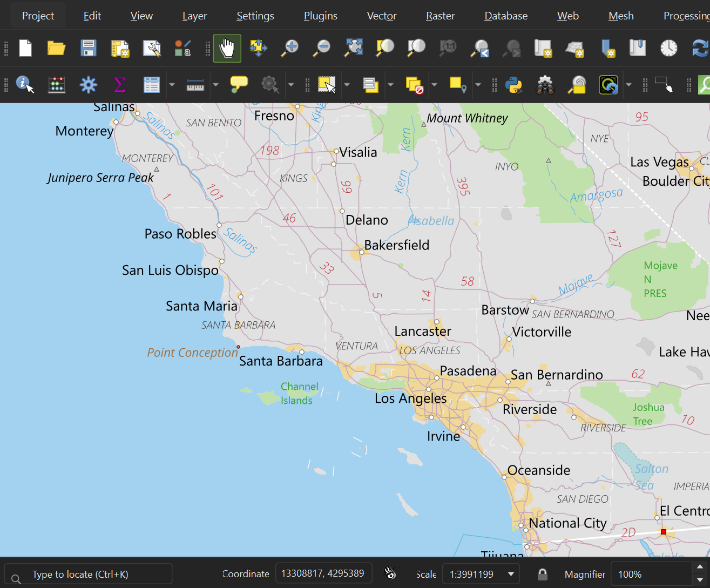
Task: Open an existing project with folder icon
Action: click(56, 48)
